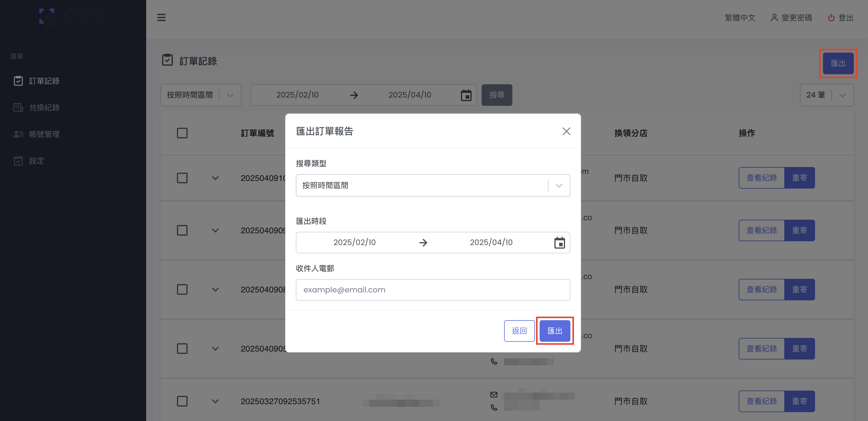Click the sidebar 帳號管理 users icon
868x421 pixels.
(x=18, y=134)
